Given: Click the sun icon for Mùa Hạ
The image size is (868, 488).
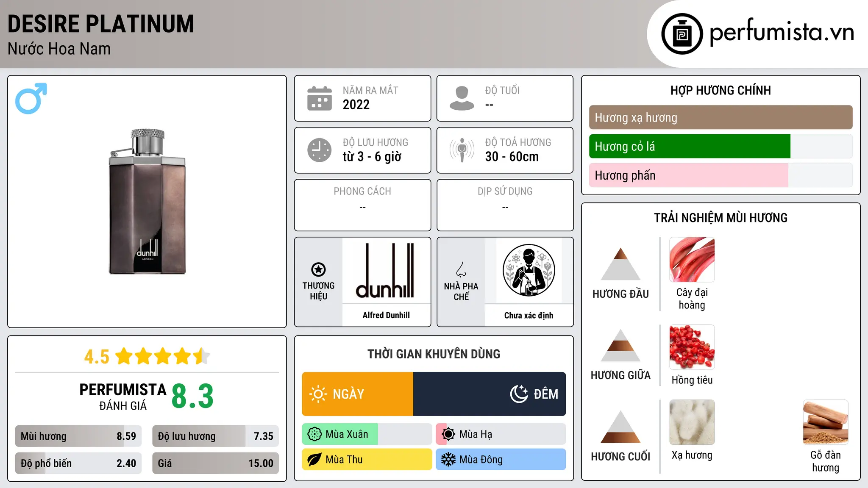Looking at the screenshot, I should pos(448,434).
